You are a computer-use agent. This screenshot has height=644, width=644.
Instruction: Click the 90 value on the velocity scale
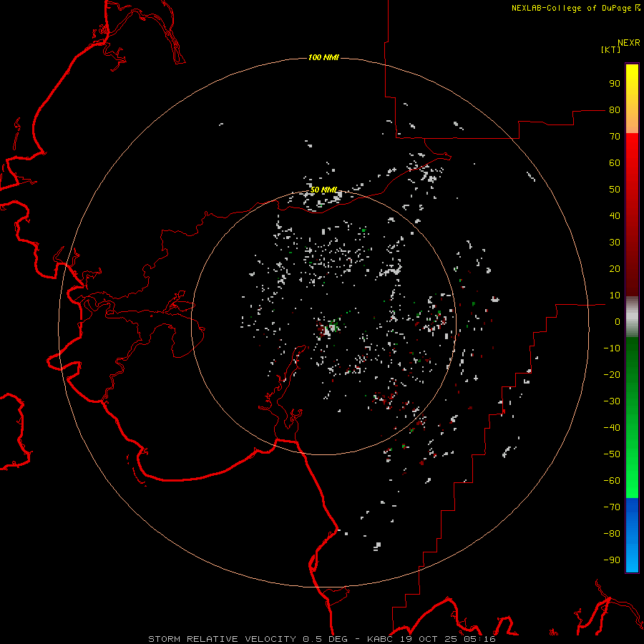(x=615, y=84)
